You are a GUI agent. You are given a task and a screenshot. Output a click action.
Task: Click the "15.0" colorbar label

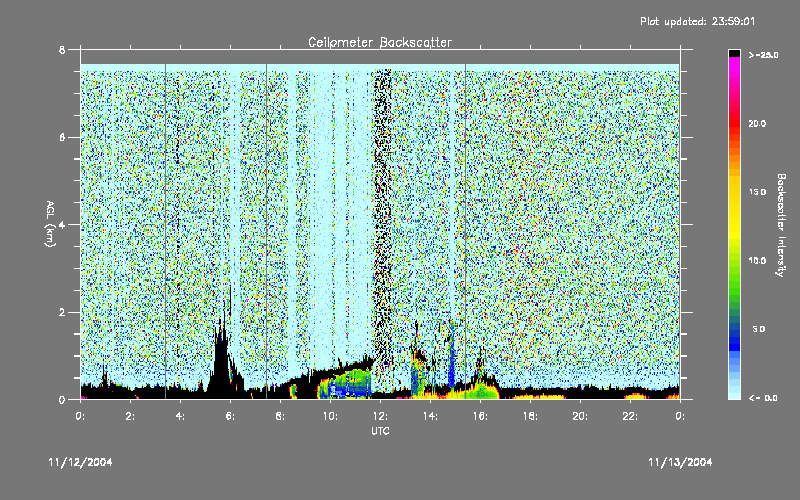(x=757, y=192)
